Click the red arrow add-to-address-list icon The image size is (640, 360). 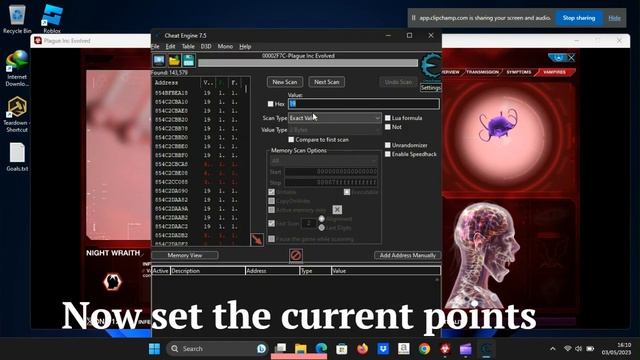point(257,239)
